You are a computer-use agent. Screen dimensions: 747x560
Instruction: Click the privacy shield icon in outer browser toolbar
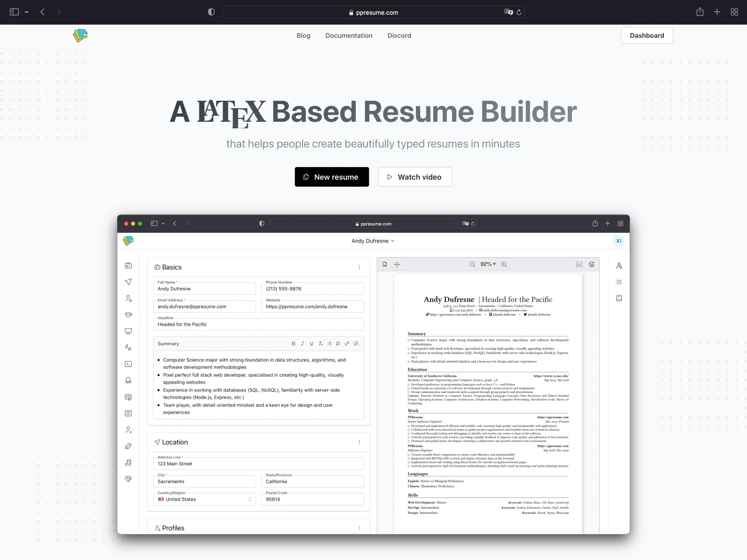pos(211,12)
